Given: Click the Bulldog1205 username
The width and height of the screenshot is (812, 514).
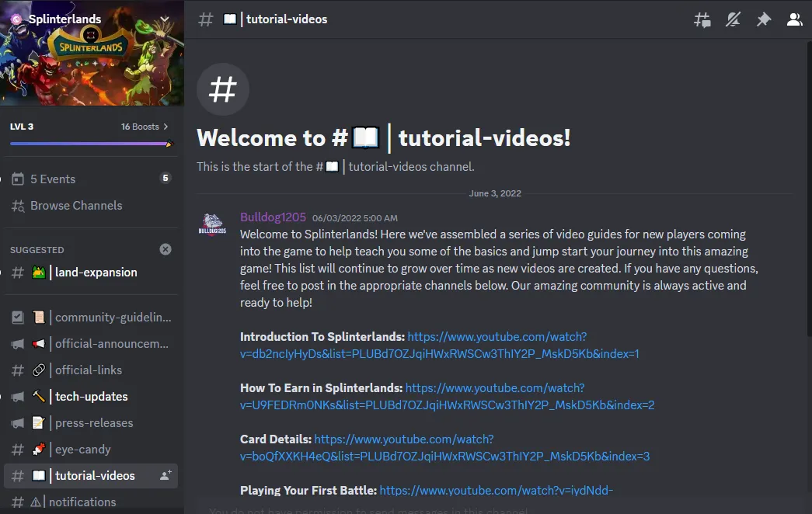Looking at the screenshot, I should click(x=273, y=217).
